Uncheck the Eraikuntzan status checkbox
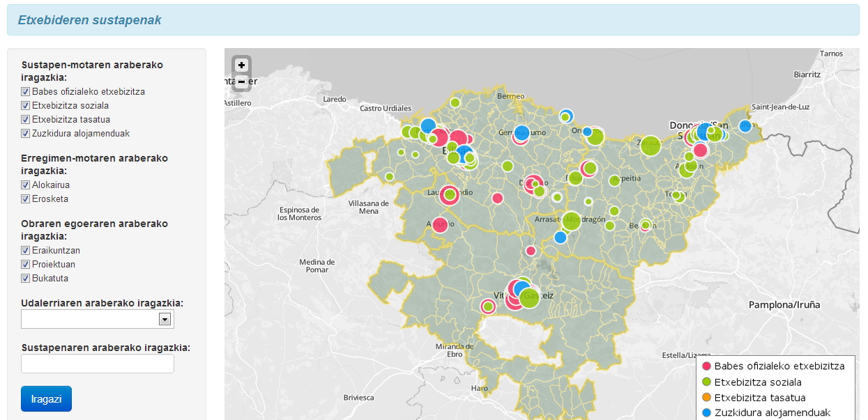Viewport: 868px width, 420px height. coord(26,251)
